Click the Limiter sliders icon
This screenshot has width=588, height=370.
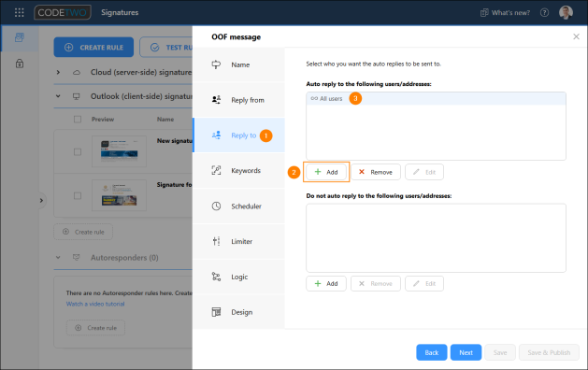[x=216, y=241]
